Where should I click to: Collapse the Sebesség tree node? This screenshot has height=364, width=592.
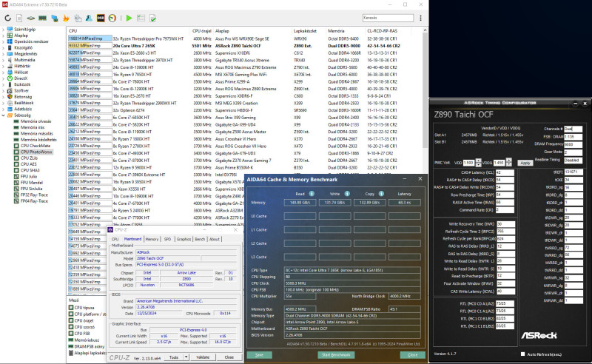[x=4, y=115]
